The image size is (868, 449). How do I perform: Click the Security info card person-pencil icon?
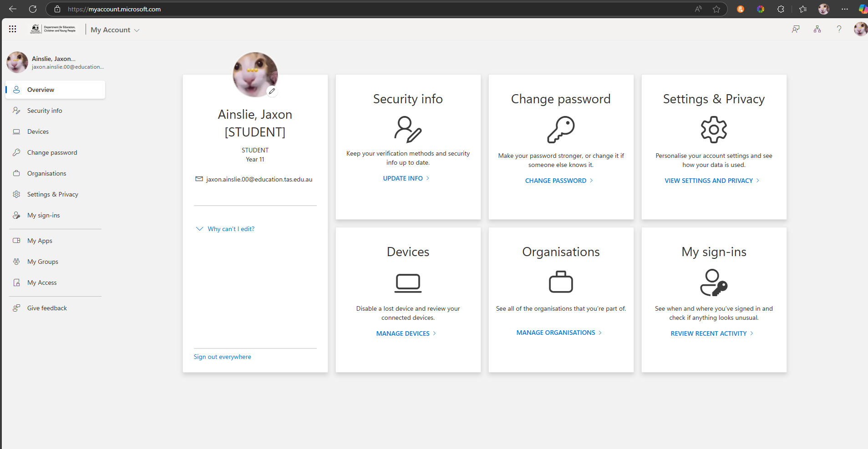pyautogui.click(x=408, y=129)
